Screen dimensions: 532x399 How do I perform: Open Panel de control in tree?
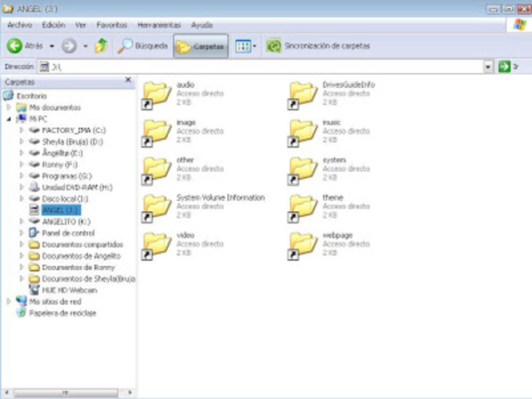click(68, 233)
